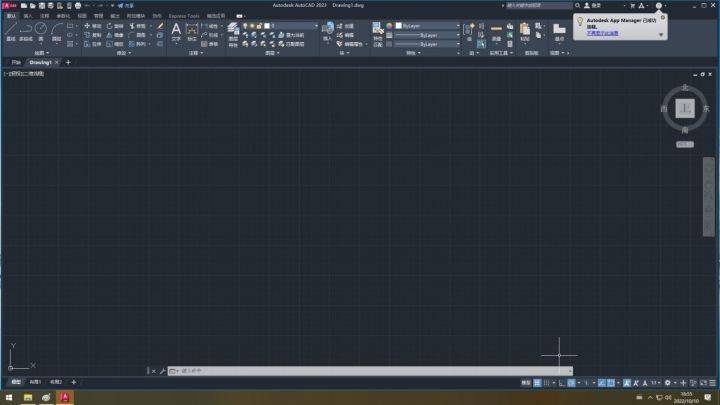
Task: Click the WCS label under the ViewCube
Action: click(685, 144)
